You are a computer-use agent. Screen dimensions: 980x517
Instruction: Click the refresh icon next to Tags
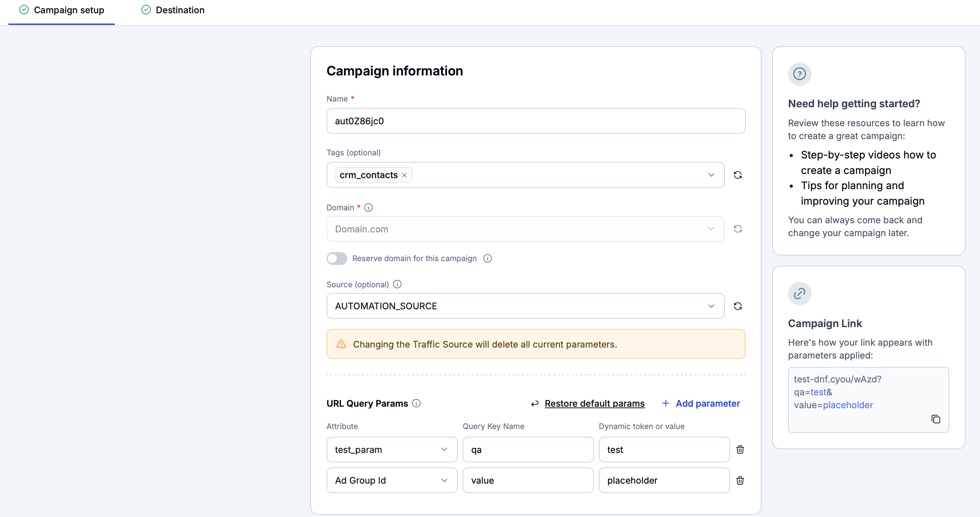[738, 175]
